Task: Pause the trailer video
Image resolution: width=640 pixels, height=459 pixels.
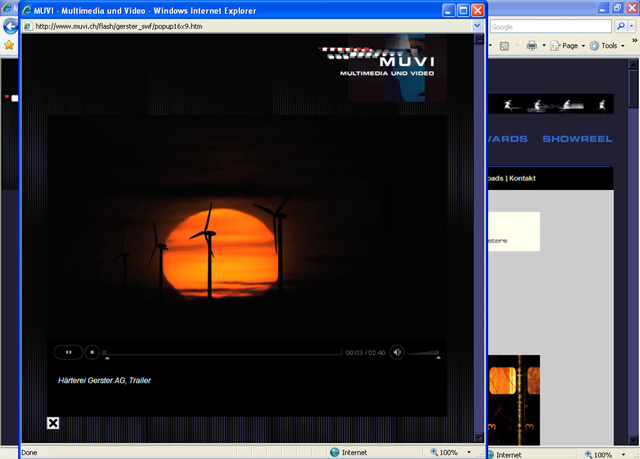Action: pos(68,352)
